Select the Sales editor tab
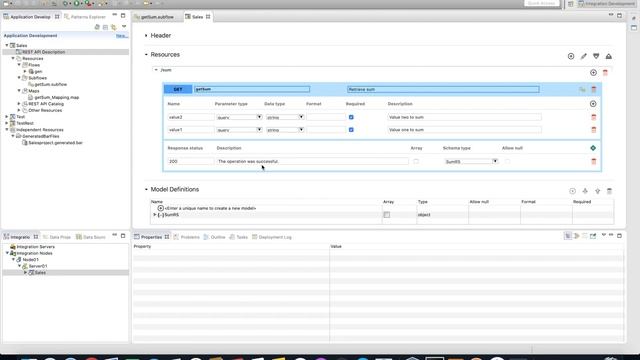The image size is (640, 360). pos(197,17)
